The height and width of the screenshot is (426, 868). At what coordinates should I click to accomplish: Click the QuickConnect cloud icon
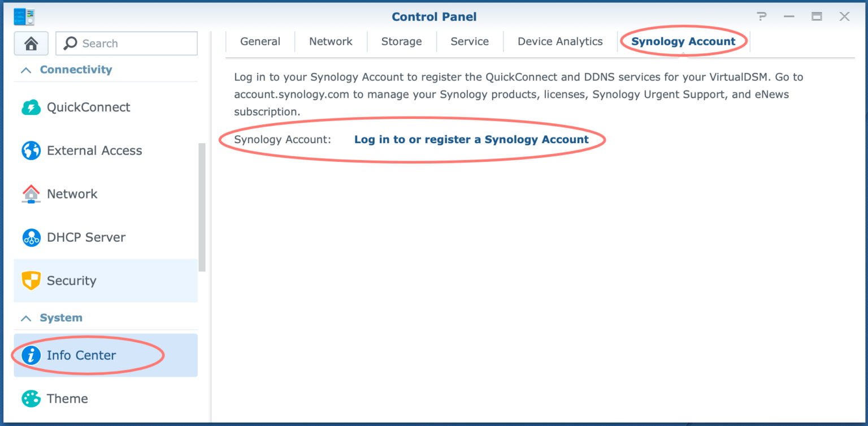click(x=31, y=107)
